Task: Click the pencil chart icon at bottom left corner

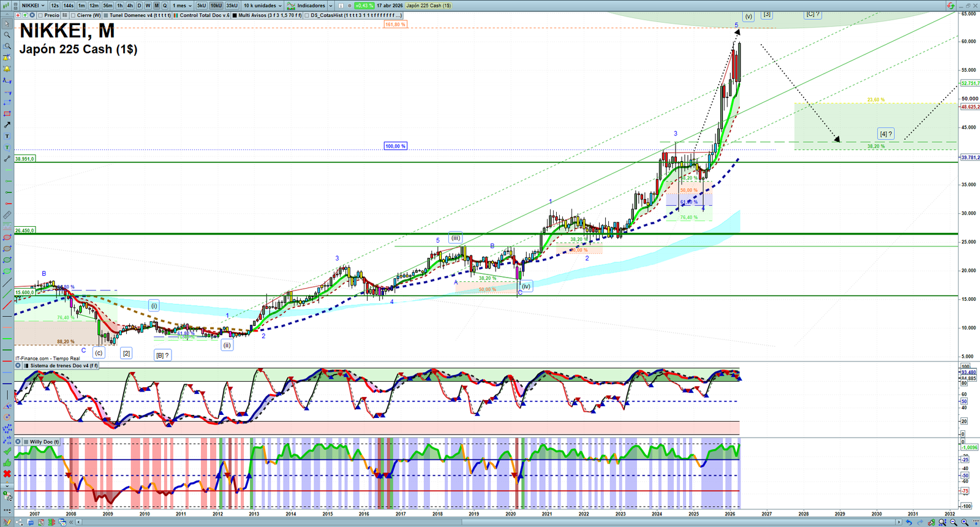Action: (x=7, y=522)
